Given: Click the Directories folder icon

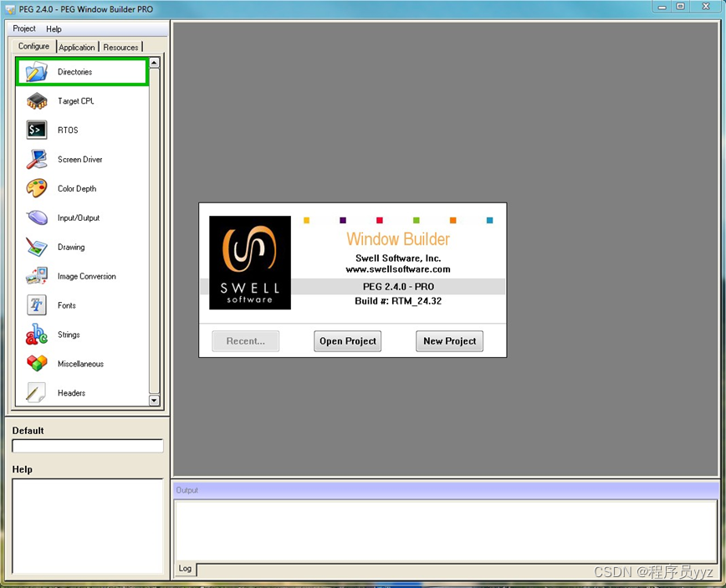Looking at the screenshot, I should (x=37, y=72).
